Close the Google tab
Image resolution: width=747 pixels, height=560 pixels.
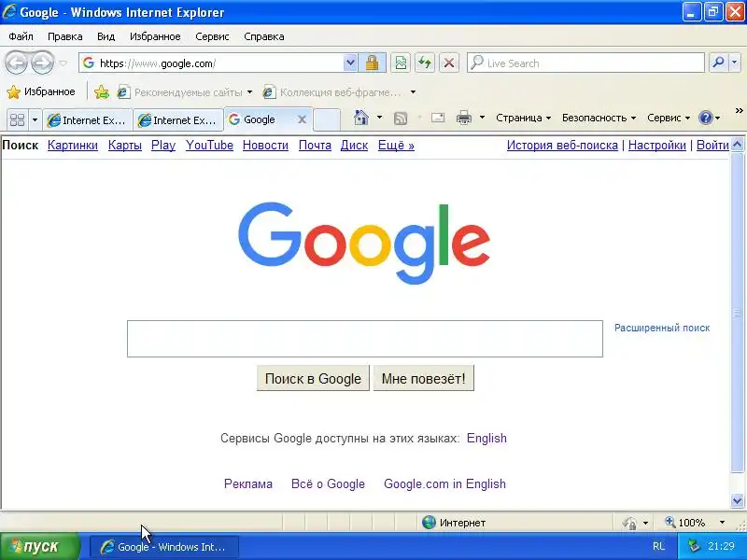pyautogui.click(x=302, y=119)
